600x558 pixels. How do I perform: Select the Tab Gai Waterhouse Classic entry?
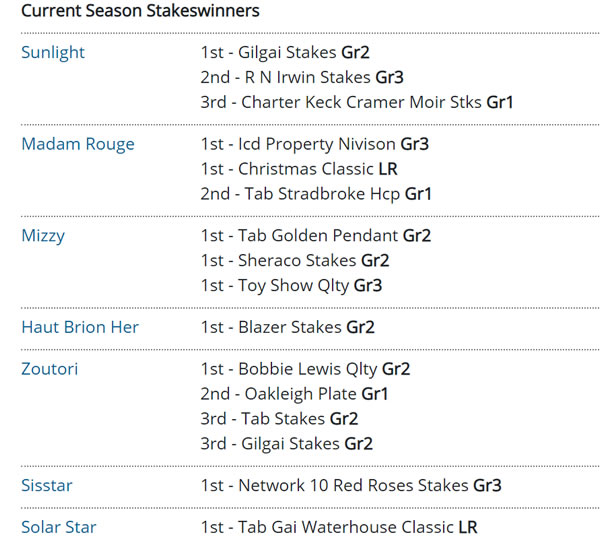(x=339, y=527)
